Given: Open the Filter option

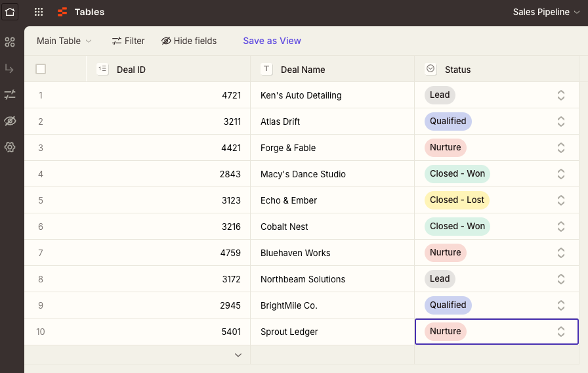Looking at the screenshot, I should (128, 41).
